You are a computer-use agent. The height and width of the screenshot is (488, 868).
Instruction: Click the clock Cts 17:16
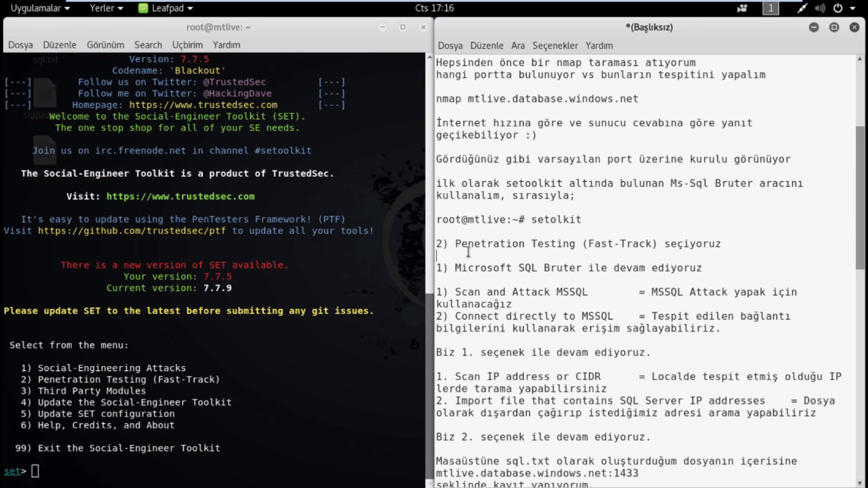click(x=435, y=8)
